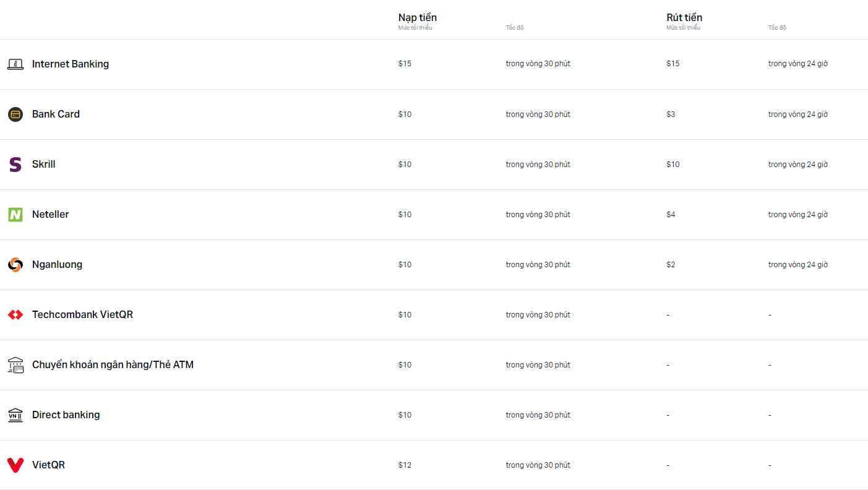The height and width of the screenshot is (490, 868).
Task: Click the Nganluong swirl logo
Action: 15,264
